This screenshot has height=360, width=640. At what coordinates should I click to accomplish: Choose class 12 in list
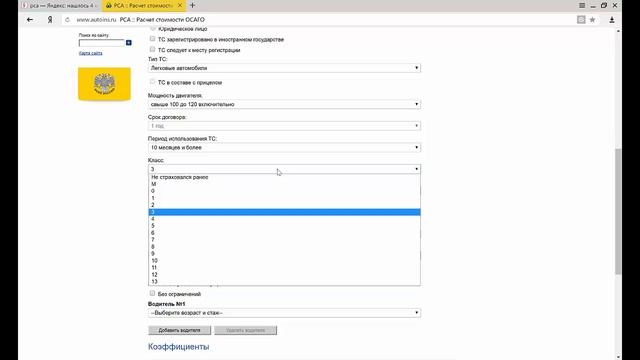pyautogui.click(x=284, y=275)
